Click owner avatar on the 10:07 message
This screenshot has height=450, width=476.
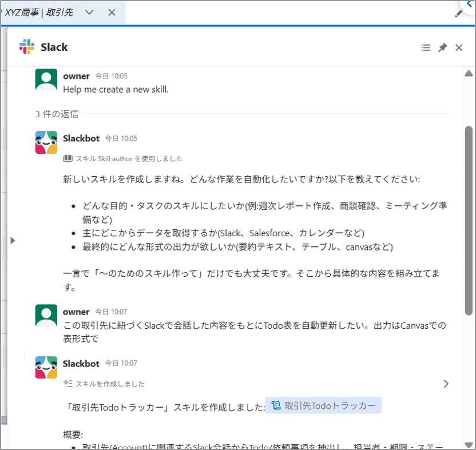(46, 315)
